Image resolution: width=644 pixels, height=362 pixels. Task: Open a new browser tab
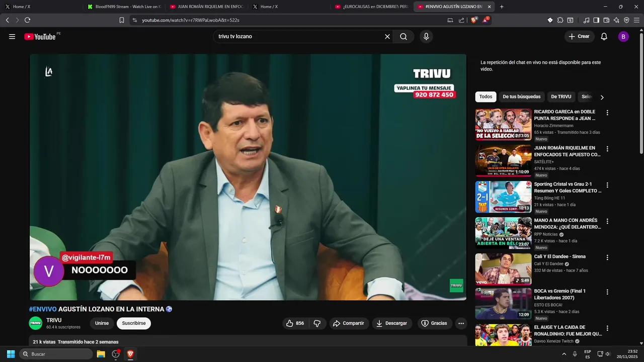coord(502,7)
